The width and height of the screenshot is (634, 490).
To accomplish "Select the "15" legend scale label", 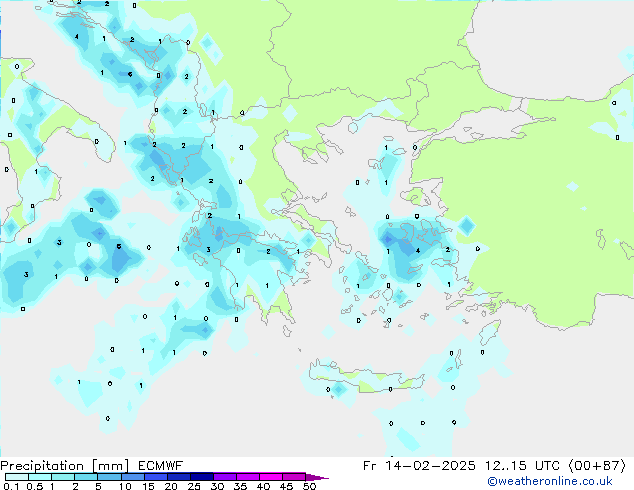I will [x=148, y=486].
